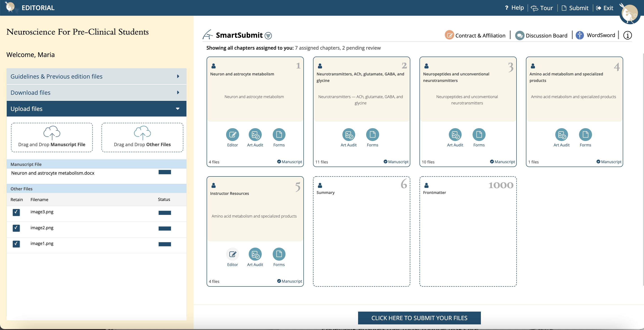Collapse the Upload files section
Image resolution: width=644 pixels, height=330 pixels.
(97, 109)
